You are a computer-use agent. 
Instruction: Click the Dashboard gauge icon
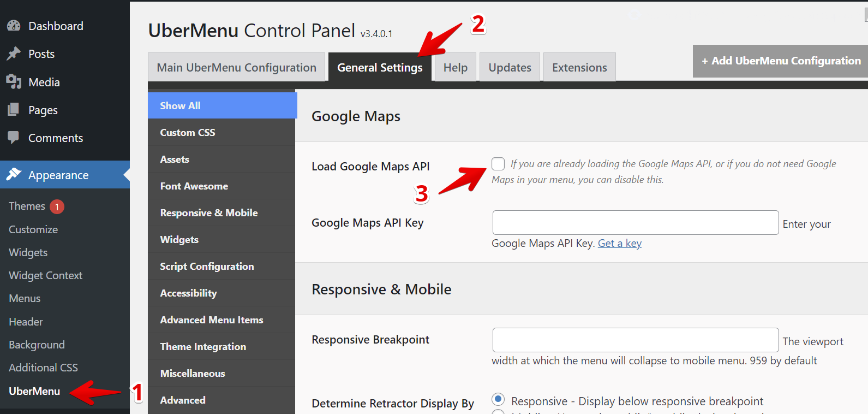point(14,26)
